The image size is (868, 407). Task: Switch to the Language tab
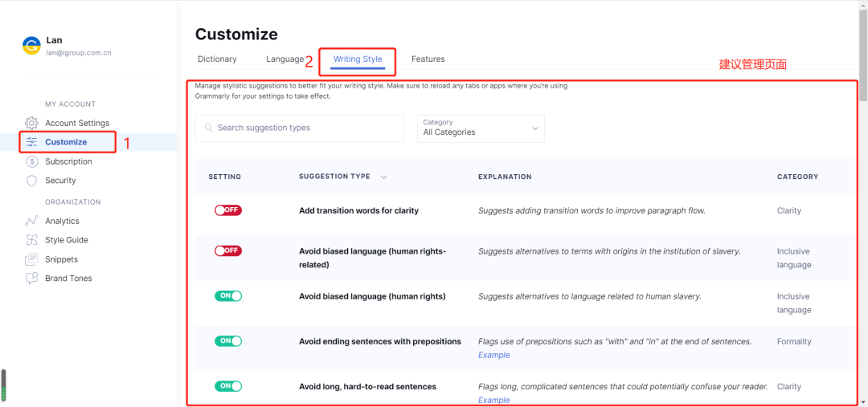click(285, 59)
